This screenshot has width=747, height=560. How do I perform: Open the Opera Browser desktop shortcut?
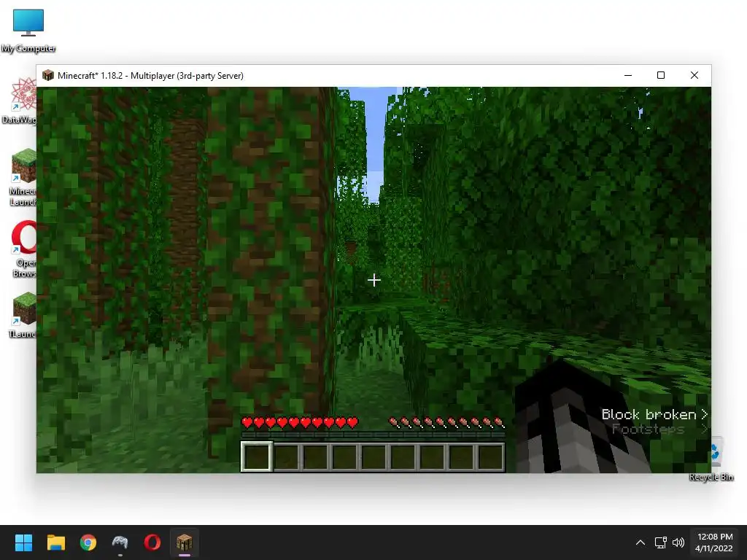(x=24, y=249)
